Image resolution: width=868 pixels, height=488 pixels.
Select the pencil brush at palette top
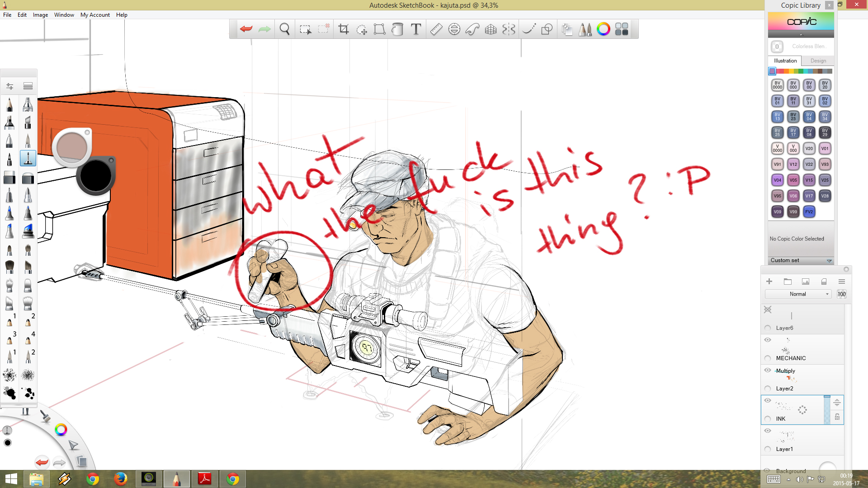[9, 104]
